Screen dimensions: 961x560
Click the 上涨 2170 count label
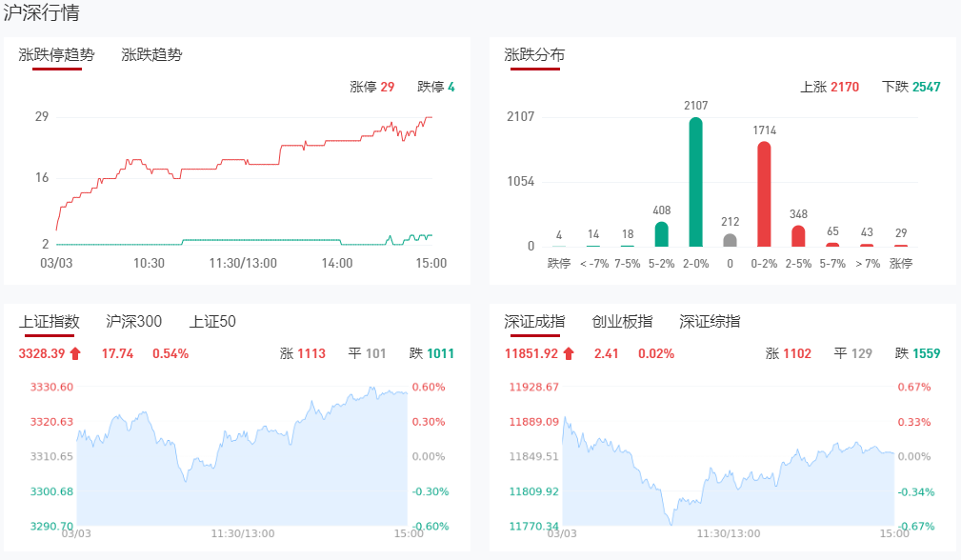(829, 87)
